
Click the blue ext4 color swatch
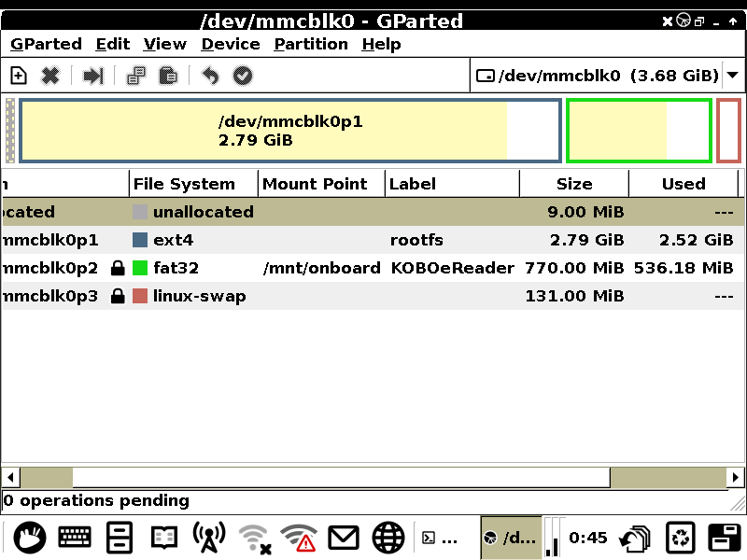click(139, 240)
